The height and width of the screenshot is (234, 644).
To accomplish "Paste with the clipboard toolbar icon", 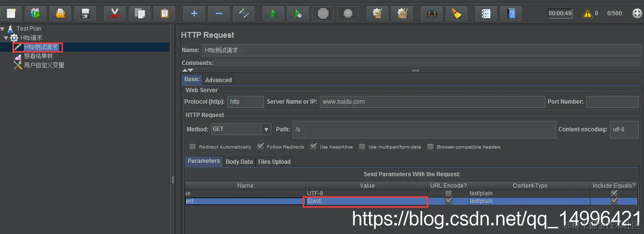I will [164, 13].
